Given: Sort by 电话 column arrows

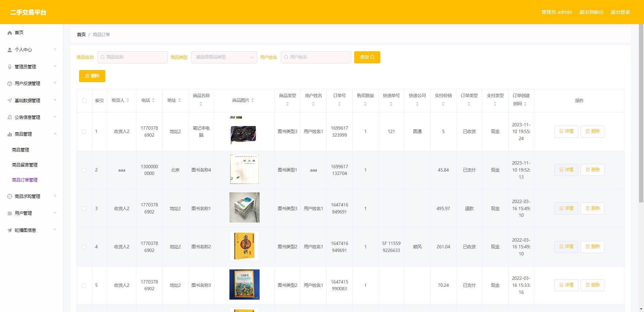Looking at the screenshot, I should (153, 100).
